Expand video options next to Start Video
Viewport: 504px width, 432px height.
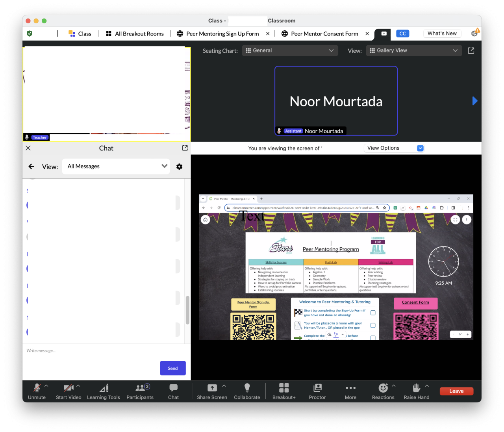[x=78, y=386]
